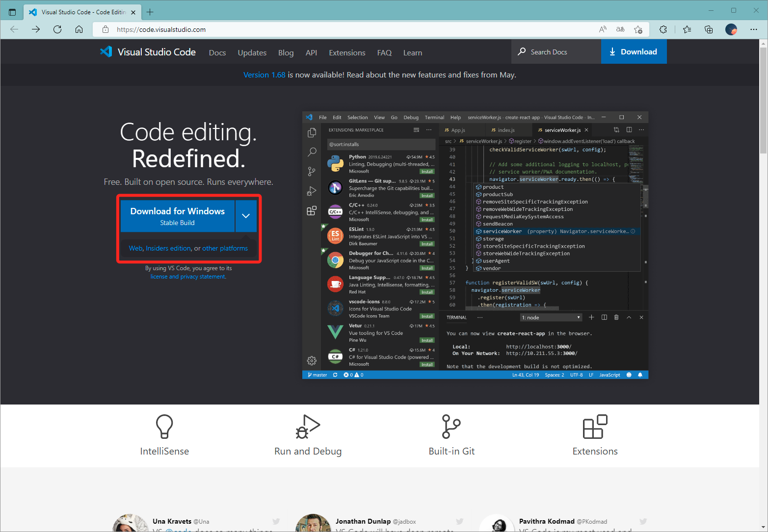Viewport: 768px width, 532px height.
Task: Open the Learn menu item
Action: [413, 52]
